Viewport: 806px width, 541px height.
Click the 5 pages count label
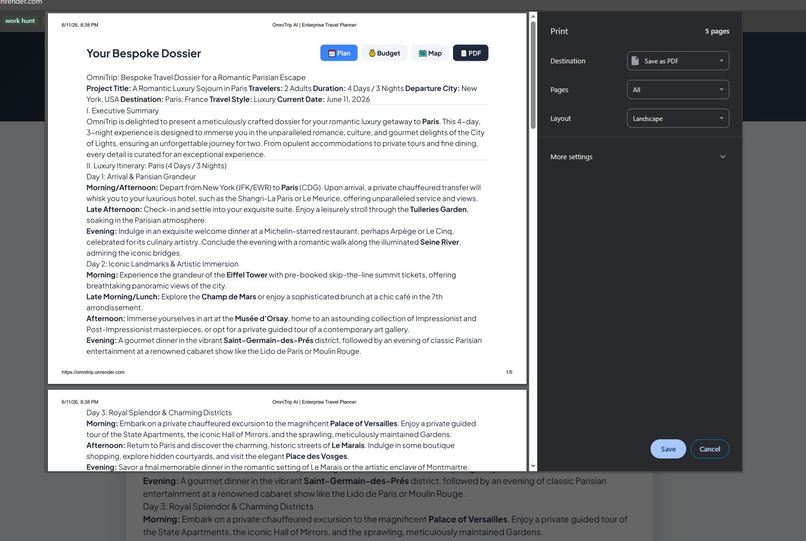click(717, 31)
